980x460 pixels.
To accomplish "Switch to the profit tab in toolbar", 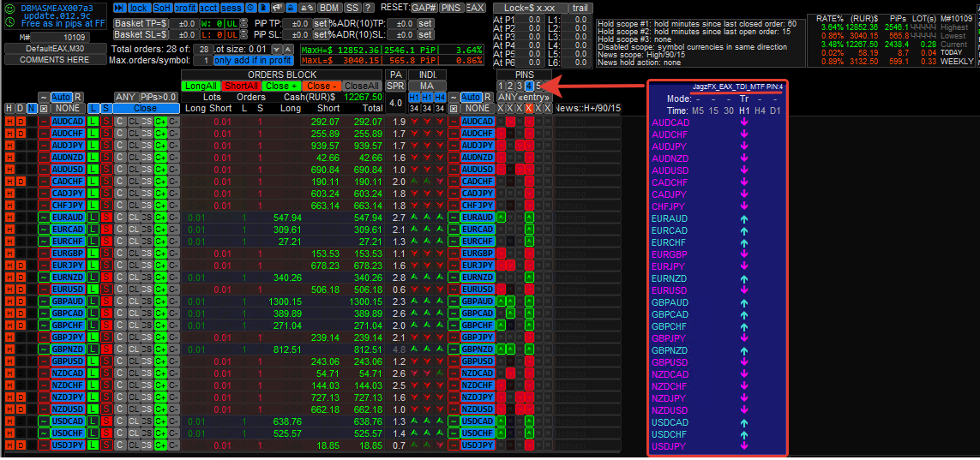I will coord(185,8).
